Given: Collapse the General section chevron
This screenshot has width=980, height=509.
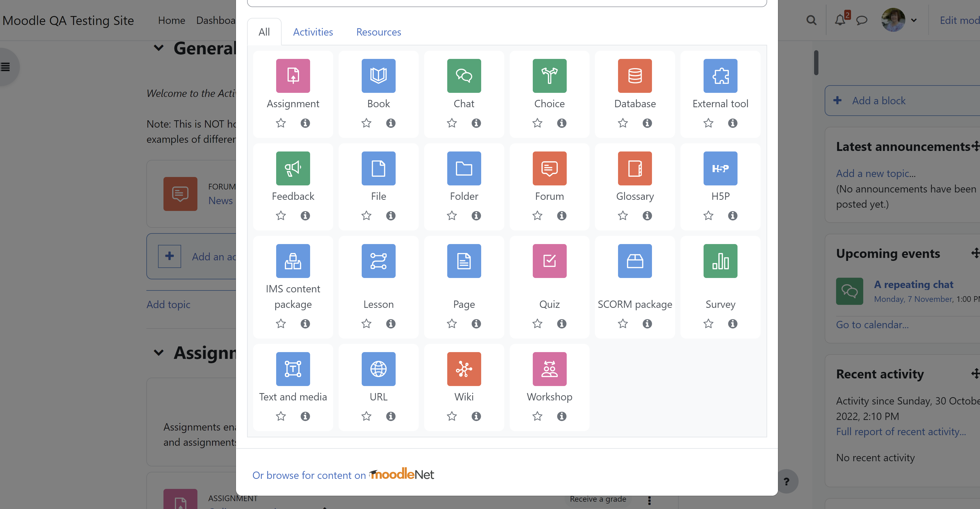Looking at the screenshot, I should [x=159, y=48].
